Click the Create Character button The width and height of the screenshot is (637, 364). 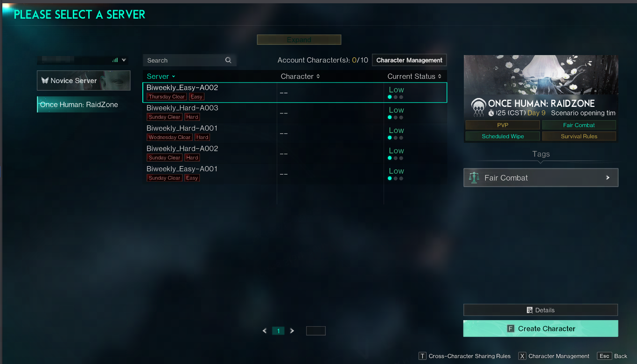[x=540, y=329]
